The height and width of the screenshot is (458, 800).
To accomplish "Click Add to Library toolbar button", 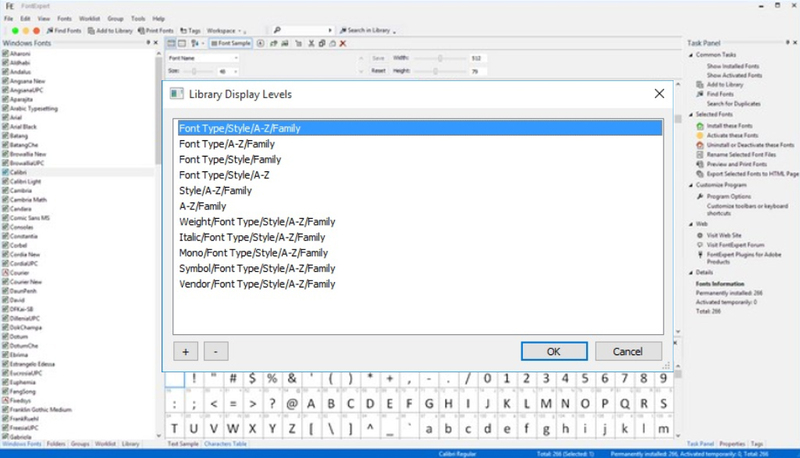I will 110,31.
